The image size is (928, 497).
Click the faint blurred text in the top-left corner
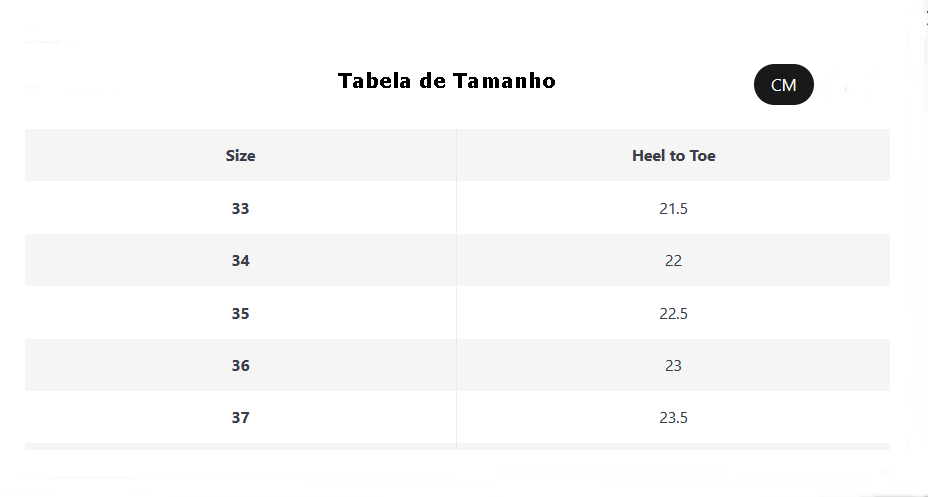click(x=50, y=37)
